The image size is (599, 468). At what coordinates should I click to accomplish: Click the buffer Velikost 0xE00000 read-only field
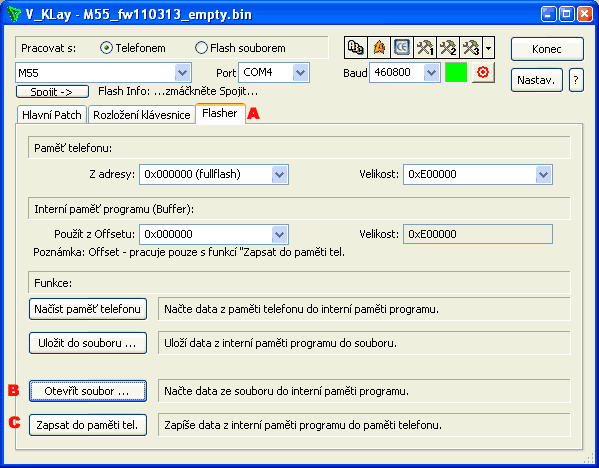tap(478, 234)
